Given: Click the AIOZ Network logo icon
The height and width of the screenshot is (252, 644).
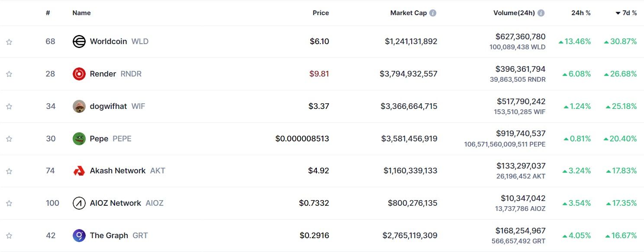Looking at the screenshot, I should pos(79,203).
